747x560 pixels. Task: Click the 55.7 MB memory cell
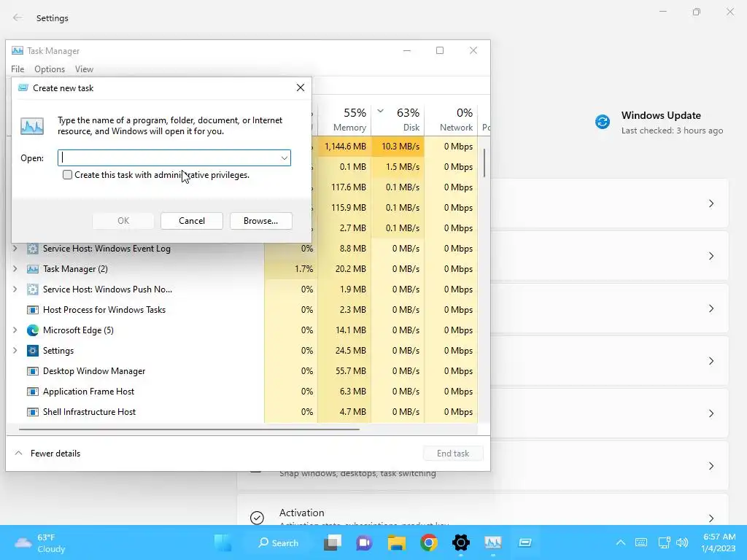tap(344, 371)
